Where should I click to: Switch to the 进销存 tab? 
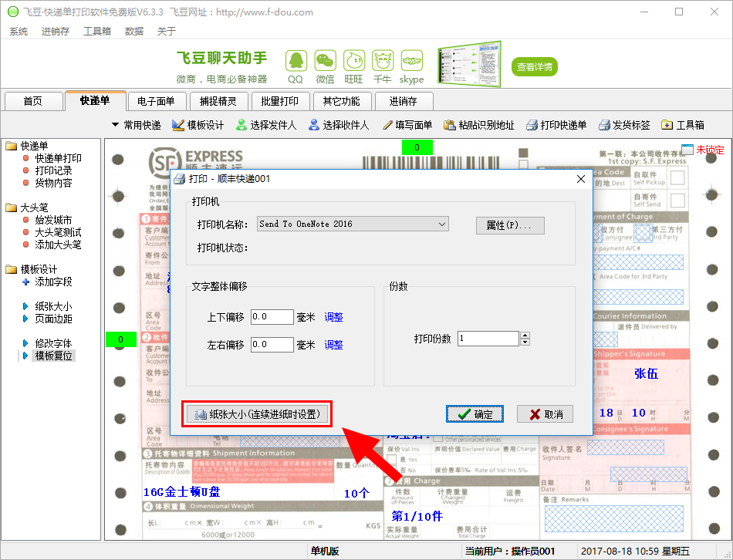coord(404,101)
